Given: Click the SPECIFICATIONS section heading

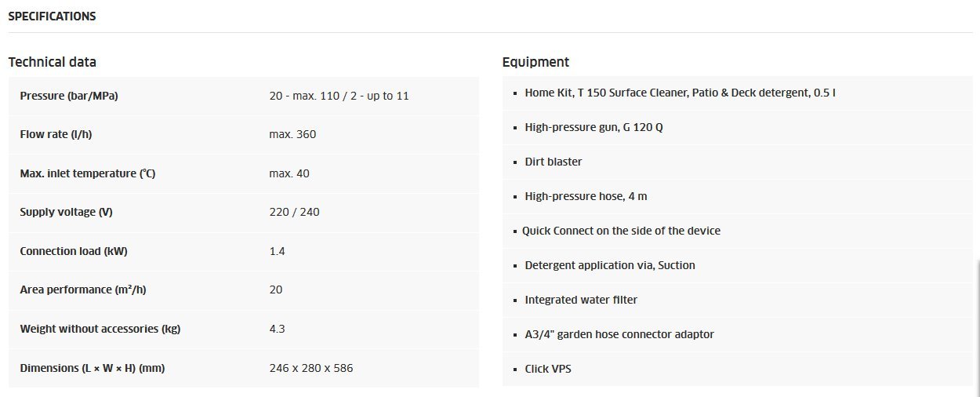Looking at the screenshot, I should coord(52,16).
